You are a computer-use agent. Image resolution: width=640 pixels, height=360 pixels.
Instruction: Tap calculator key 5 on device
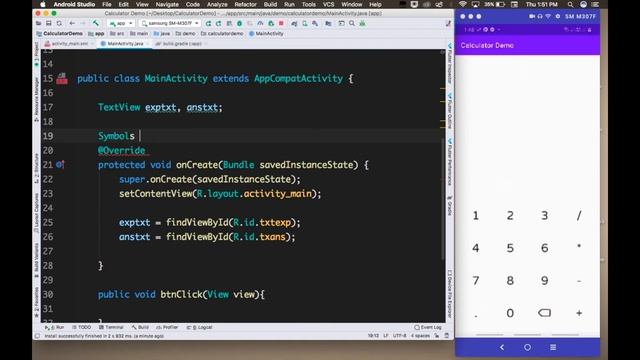click(x=510, y=248)
